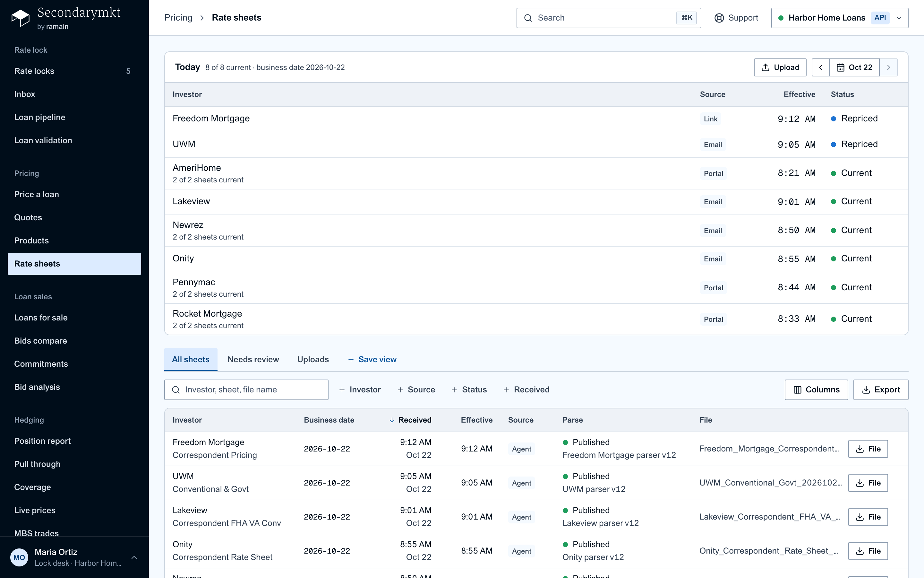Download the Freedom Mortgage file

868,449
